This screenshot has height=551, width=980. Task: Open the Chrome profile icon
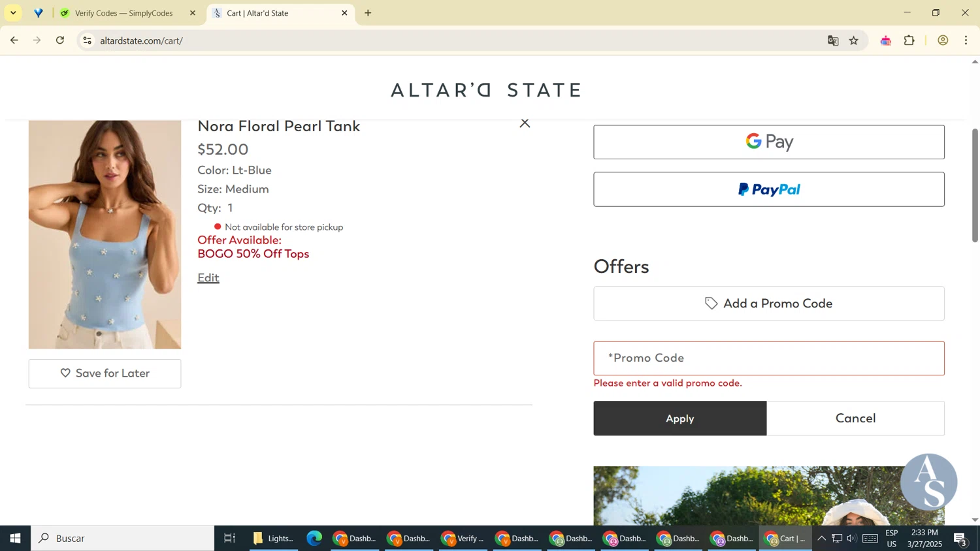click(x=943, y=40)
